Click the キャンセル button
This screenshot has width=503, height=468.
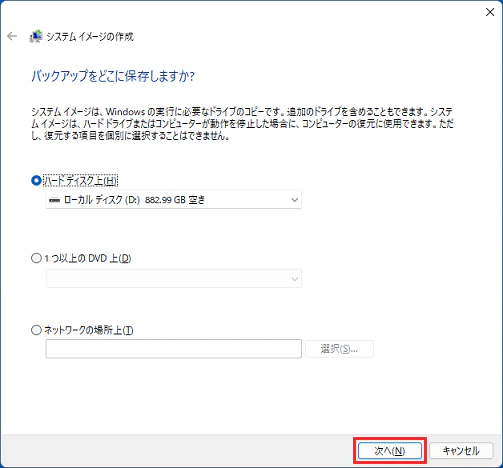(x=461, y=451)
